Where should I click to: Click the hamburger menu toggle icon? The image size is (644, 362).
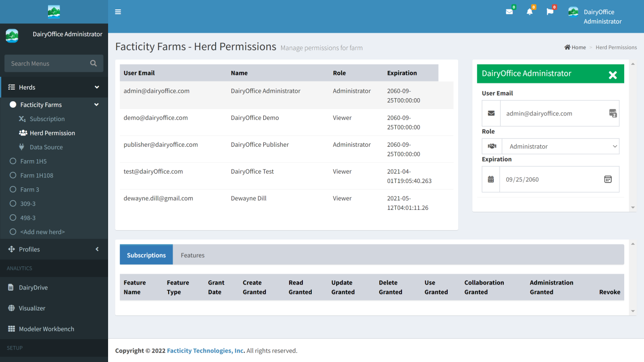point(118,12)
